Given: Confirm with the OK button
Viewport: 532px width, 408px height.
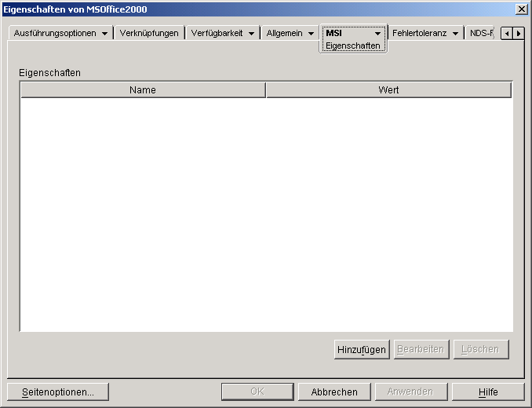Looking at the screenshot, I should tap(257, 392).
